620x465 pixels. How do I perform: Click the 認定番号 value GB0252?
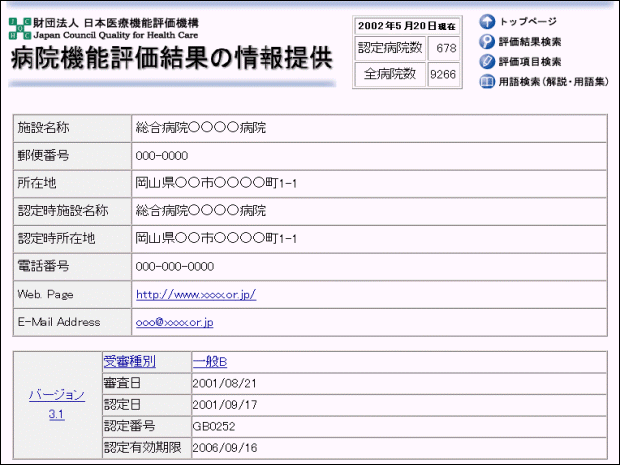(x=212, y=427)
